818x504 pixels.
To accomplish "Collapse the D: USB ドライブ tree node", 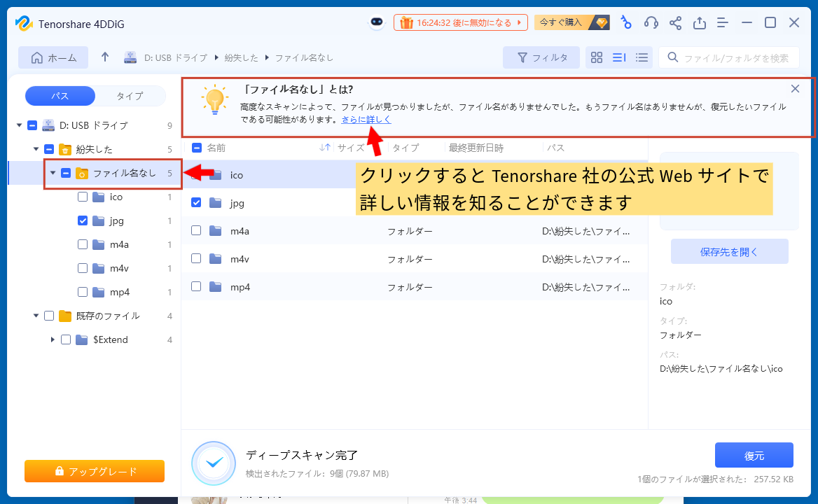I will click(20, 125).
